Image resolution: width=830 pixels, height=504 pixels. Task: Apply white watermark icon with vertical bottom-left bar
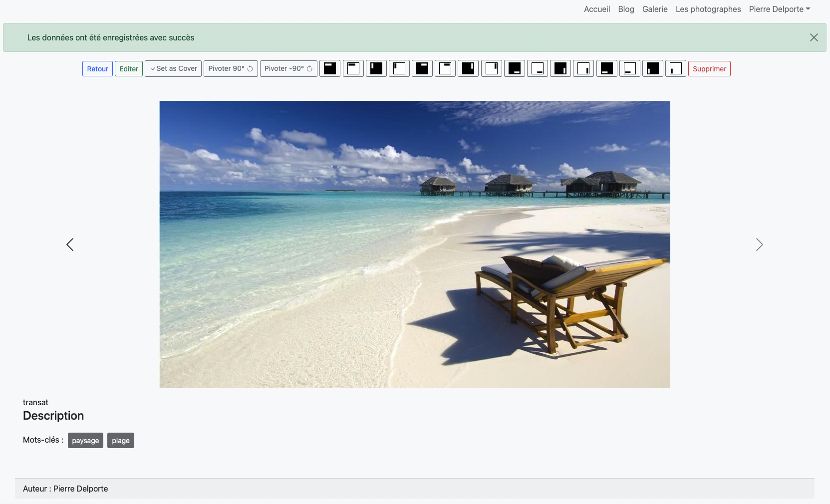[676, 68]
